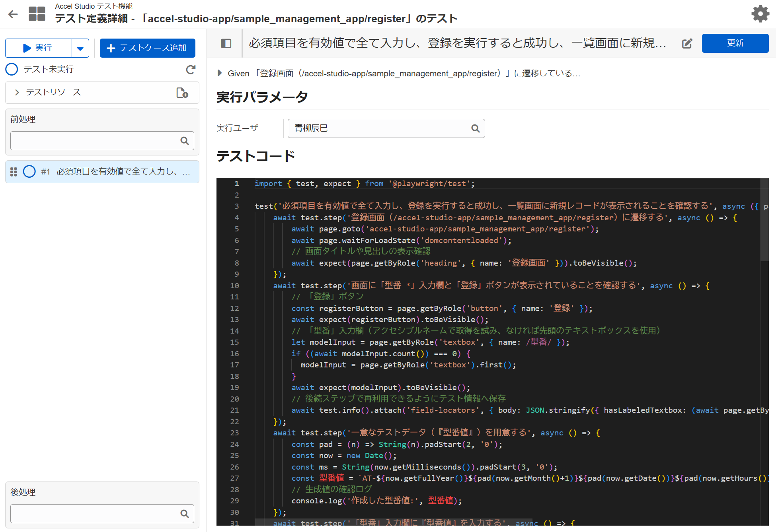Click search icon in 後処理 field
This screenshot has width=776, height=532.
click(x=185, y=514)
